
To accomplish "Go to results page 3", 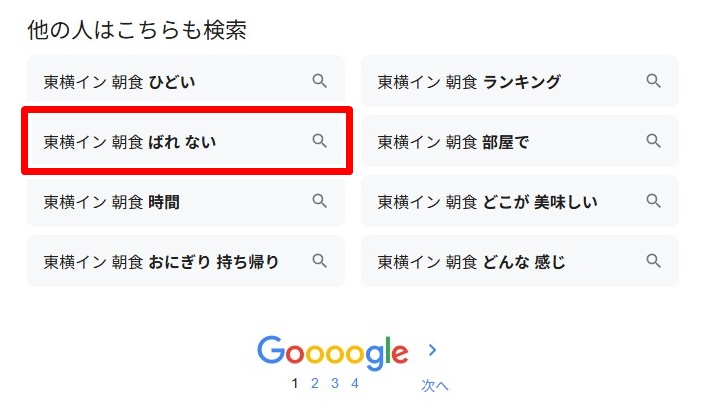I will [x=334, y=383].
